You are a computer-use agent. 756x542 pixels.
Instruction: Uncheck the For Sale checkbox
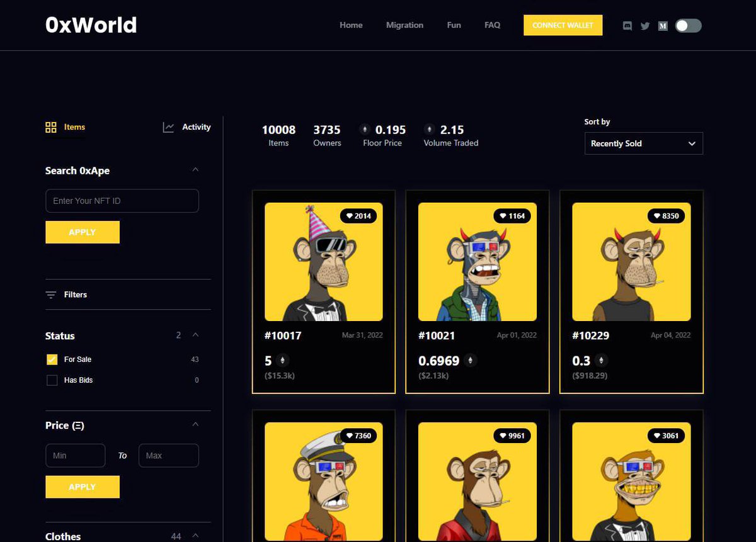tap(52, 359)
